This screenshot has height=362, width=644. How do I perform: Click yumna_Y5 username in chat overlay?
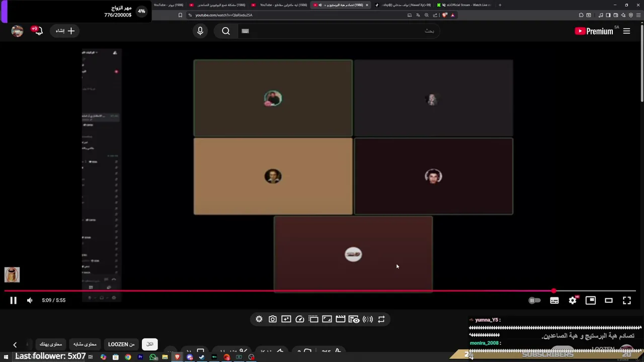click(487, 320)
